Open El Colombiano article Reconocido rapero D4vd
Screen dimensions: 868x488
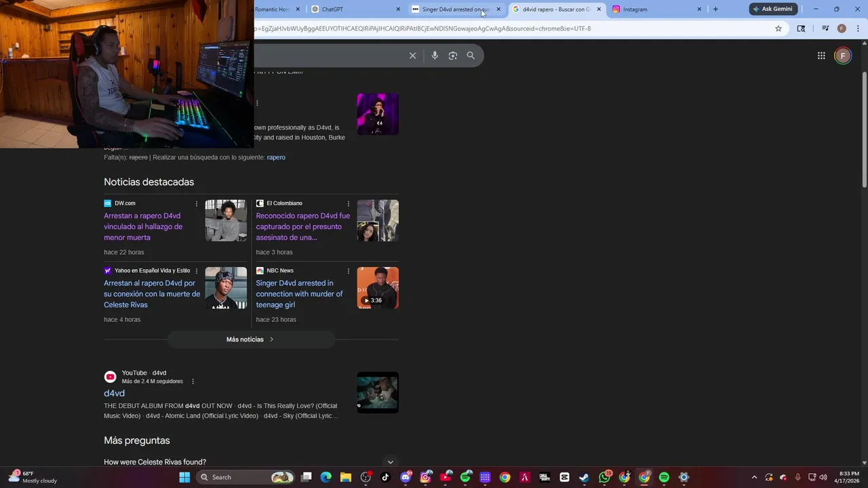tap(303, 226)
